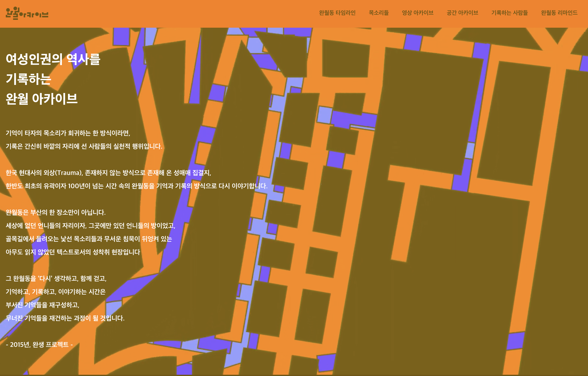Click the 완월아카이브 logo in header
Image resolution: width=588 pixels, height=376 pixels.
[27, 13]
